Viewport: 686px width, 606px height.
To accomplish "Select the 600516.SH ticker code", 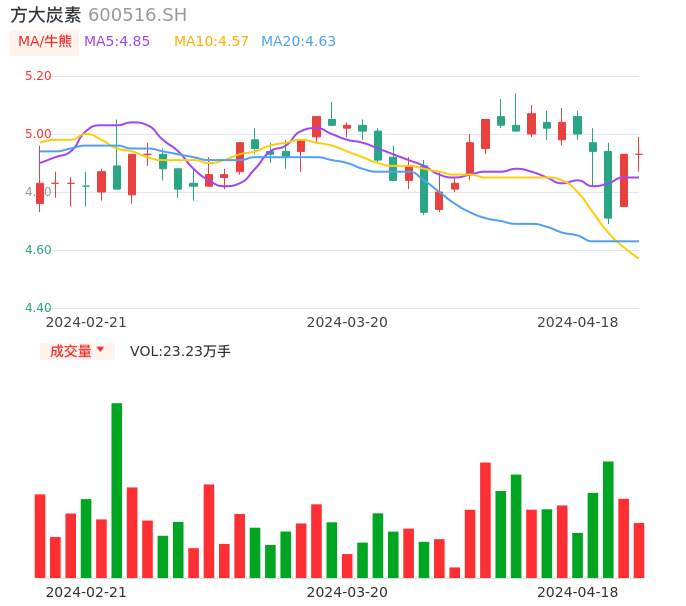I will tap(137, 15).
